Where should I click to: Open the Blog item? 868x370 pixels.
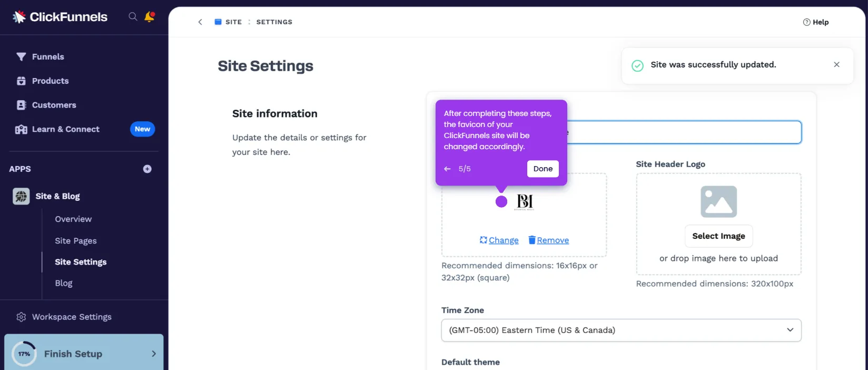click(64, 283)
